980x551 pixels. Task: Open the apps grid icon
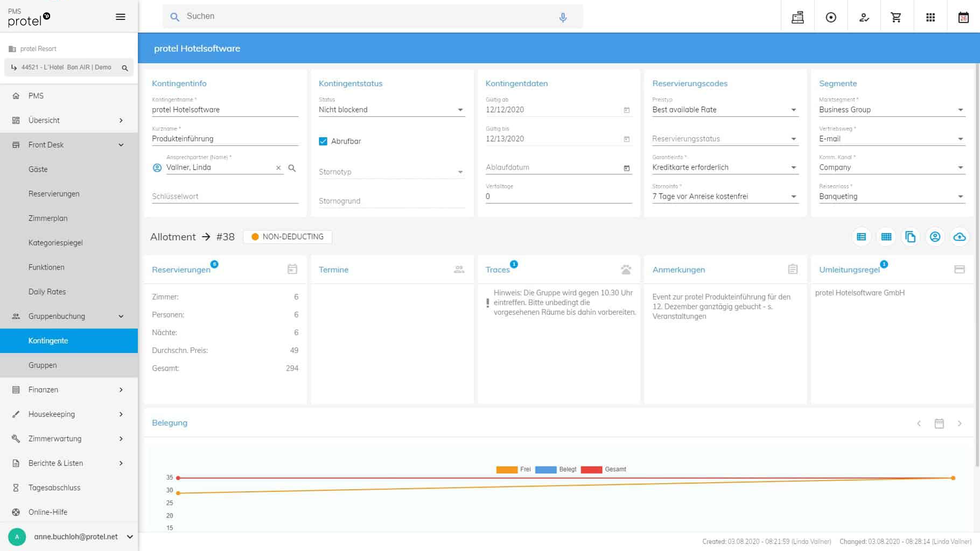[930, 17]
